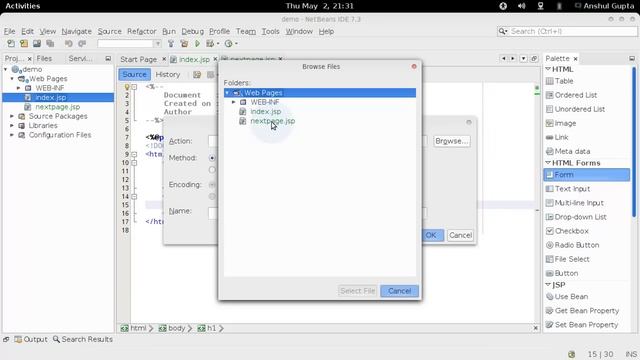Click the Open Project toolbar icon
The image size is (640, 360).
click(x=37, y=43)
